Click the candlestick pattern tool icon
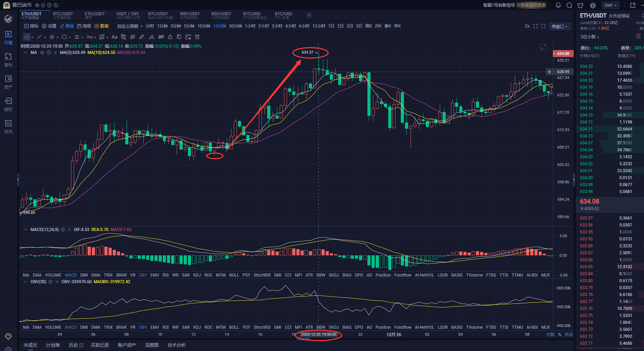Viewport: 644px width, 351px height. (161, 37)
